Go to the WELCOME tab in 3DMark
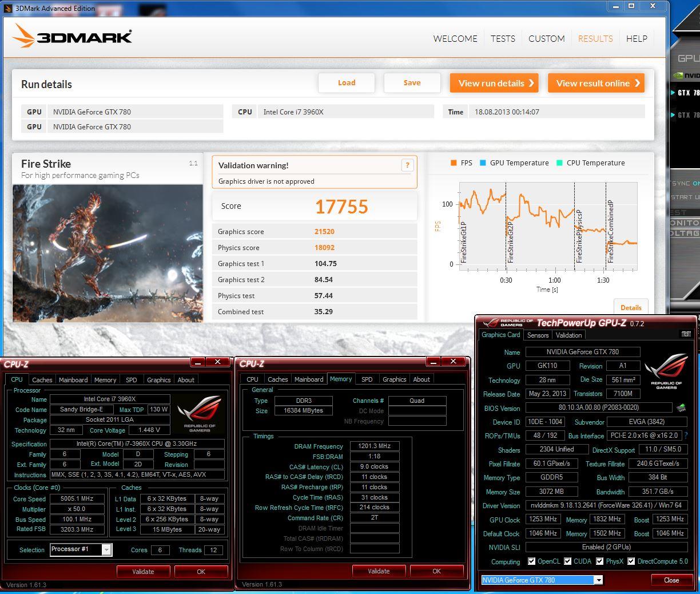700x594 pixels. 455,38
